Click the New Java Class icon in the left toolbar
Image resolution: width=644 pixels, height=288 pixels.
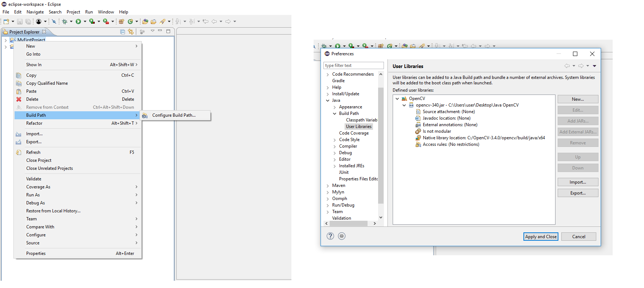(x=130, y=21)
